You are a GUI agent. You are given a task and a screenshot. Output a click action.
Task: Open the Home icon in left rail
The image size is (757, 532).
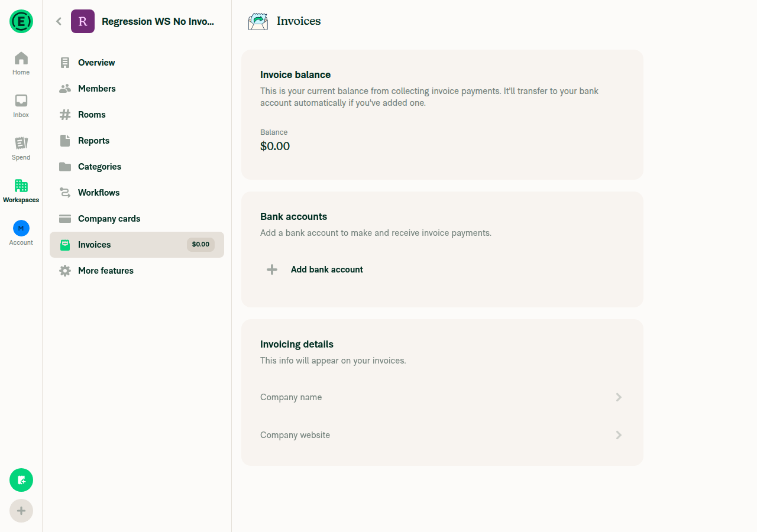click(x=21, y=58)
